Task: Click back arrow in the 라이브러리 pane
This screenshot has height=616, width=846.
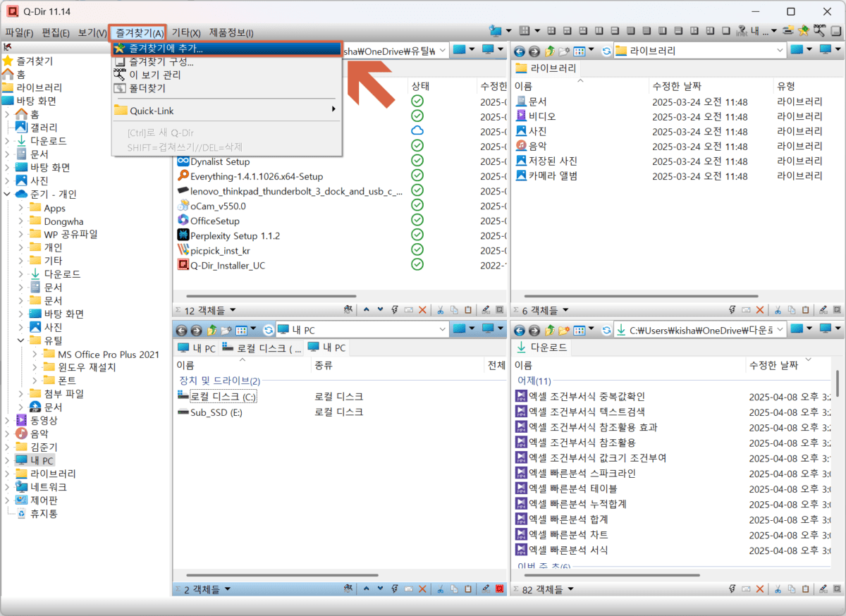Action: tap(520, 51)
